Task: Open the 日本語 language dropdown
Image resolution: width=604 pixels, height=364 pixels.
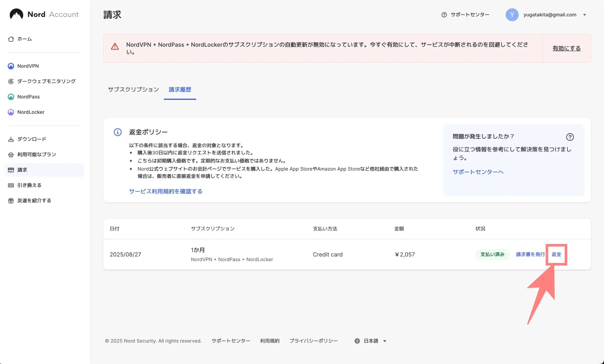Action: [371, 341]
